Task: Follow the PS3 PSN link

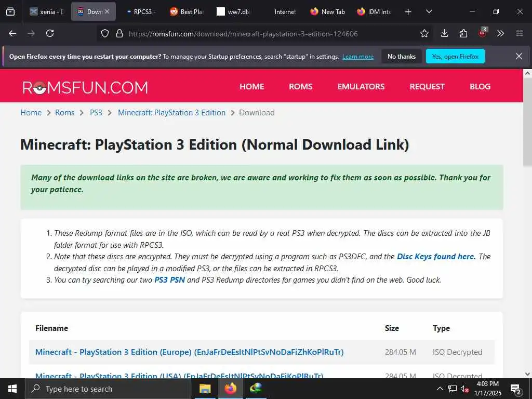Action: pos(170,280)
